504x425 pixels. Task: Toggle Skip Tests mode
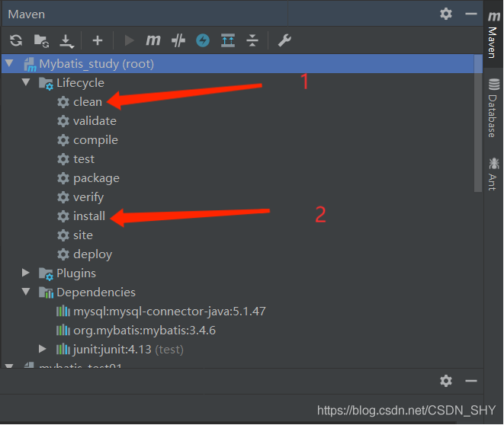point(202,40)
